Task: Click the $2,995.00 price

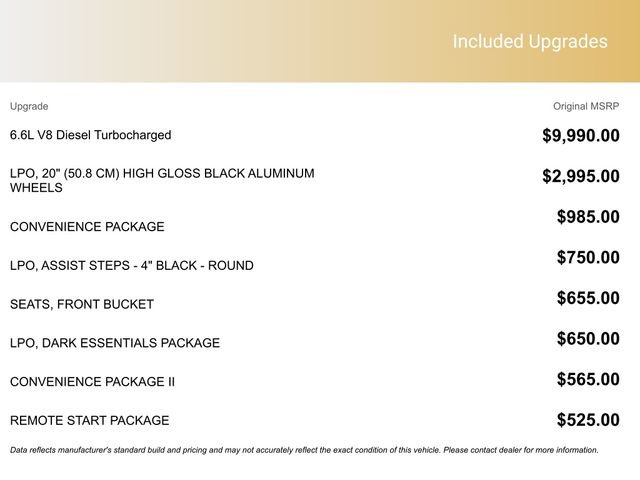Action: pos(580,177)
